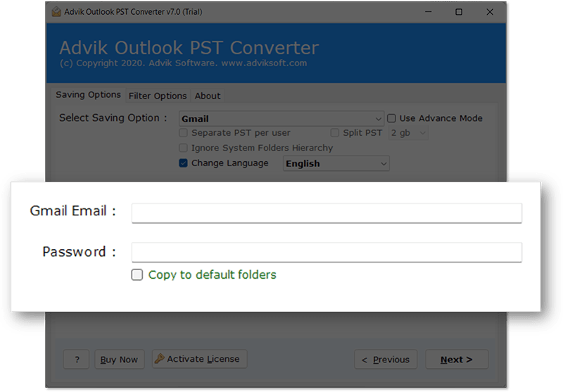The width and height of the screenshot is (563, 392).
Task: Enable Use Advance Mode checkbox
Action: pos(392,118)
